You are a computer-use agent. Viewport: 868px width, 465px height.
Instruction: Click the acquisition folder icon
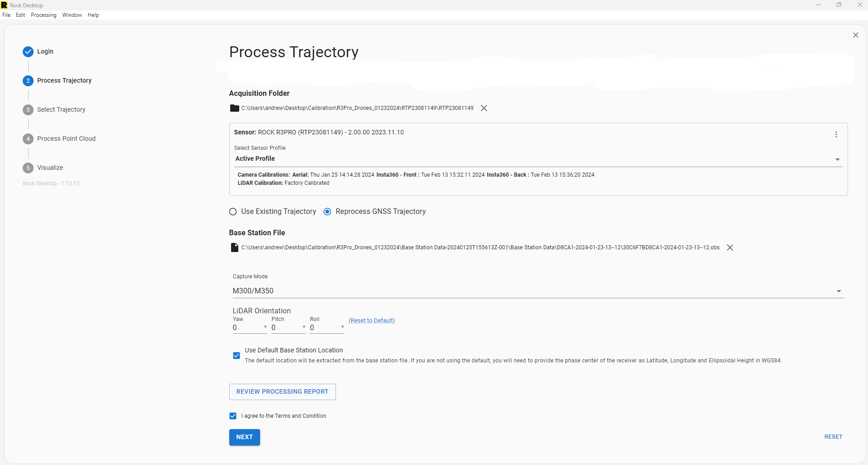(x=234, y=108)
